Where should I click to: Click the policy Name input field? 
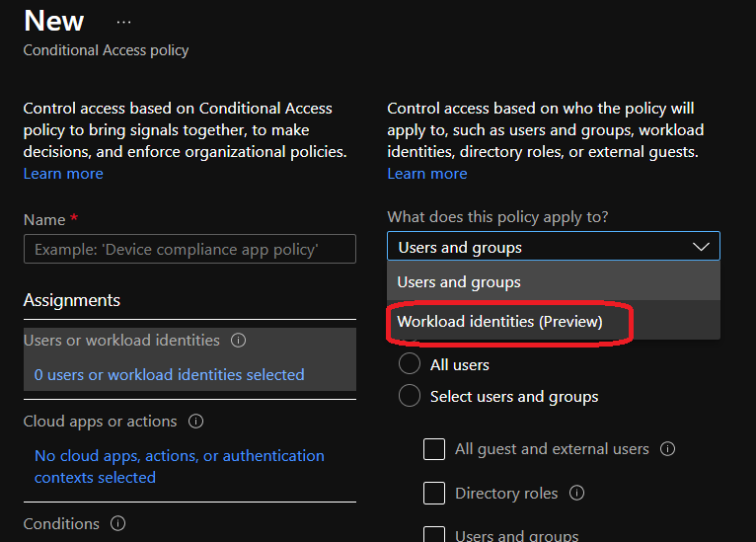189,250
